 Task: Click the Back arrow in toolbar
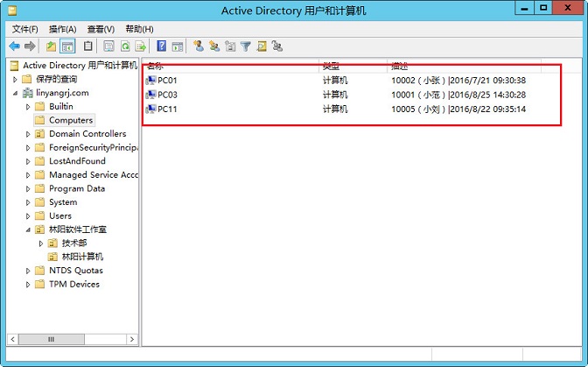(x=14, y=46)
